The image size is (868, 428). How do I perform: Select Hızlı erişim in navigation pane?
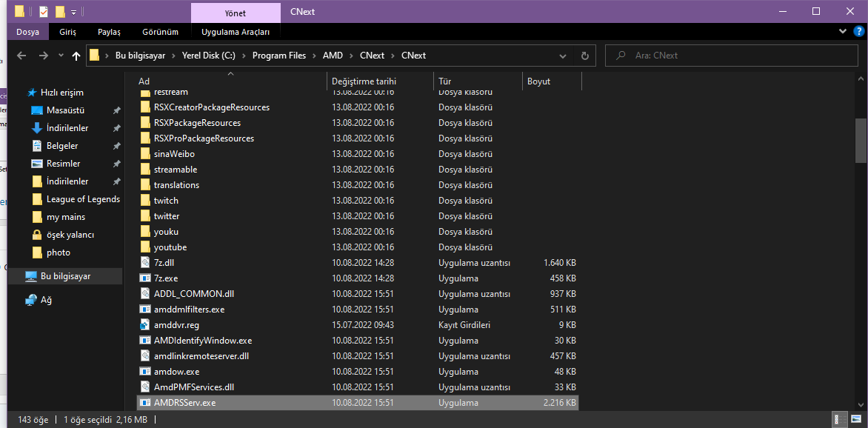point(62,93)
